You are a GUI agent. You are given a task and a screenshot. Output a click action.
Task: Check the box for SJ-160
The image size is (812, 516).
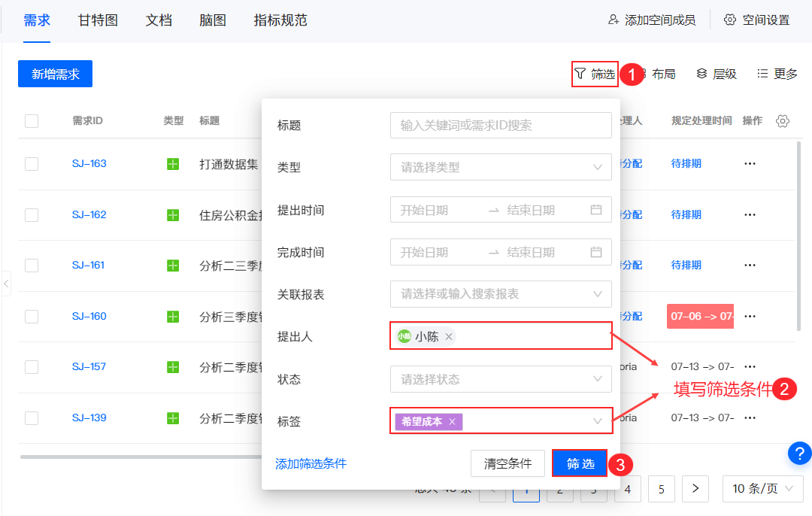[x=32, y=317]
